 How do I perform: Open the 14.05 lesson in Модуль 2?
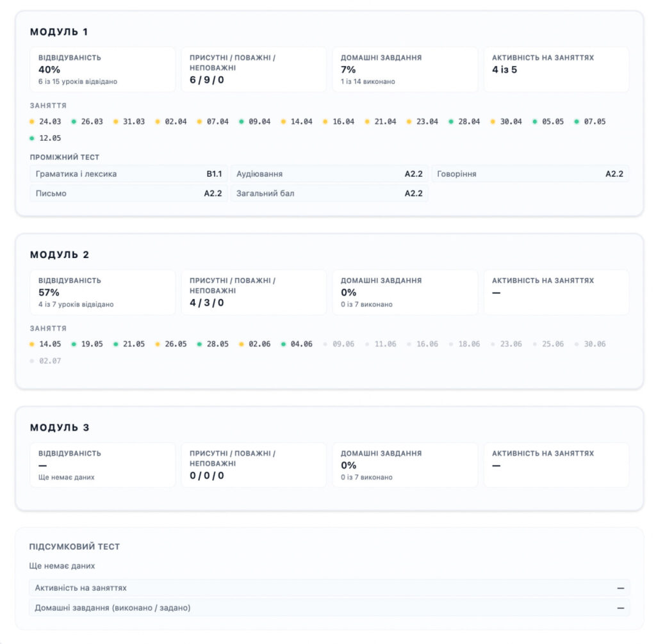point(45,344)
